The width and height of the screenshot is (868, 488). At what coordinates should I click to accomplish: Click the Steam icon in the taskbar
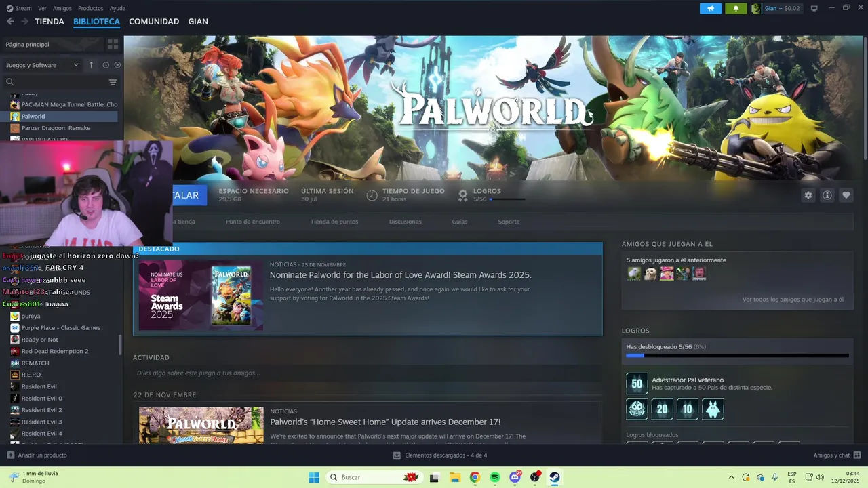point(555,477)
